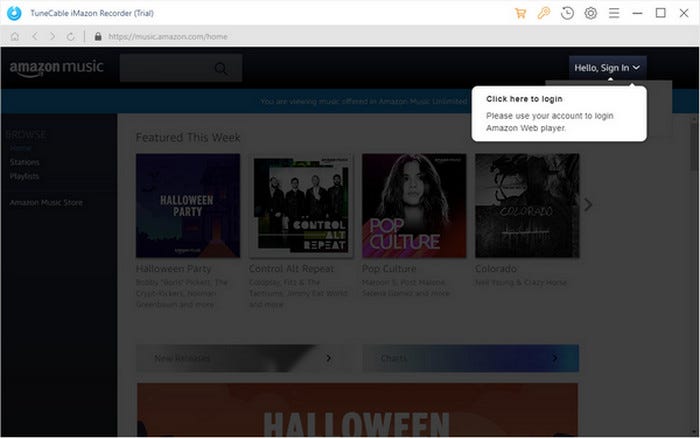Click the 'Featured This Week' heading
This screenshot has height=438, width=700.
tap(188, 138)
